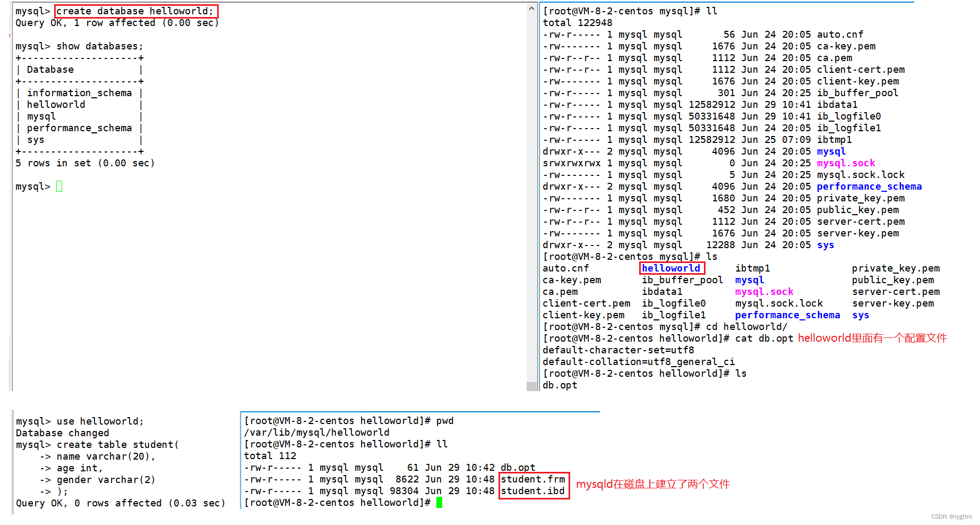Click 'total 122948' line
980x525 pixels.
pyautogui.click(x=578, y=23)
